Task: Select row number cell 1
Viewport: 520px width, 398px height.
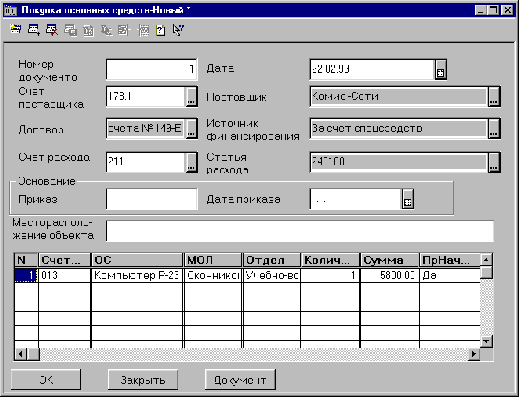Action: pyautogui.click(x=26, y=275)
